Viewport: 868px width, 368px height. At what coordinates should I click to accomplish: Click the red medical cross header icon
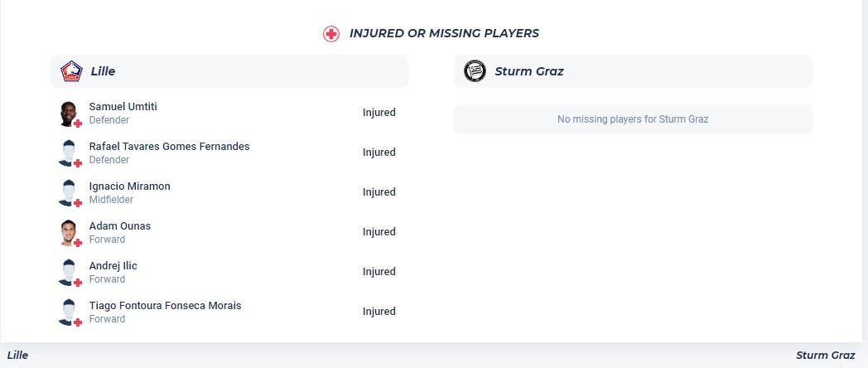point(331,34)
